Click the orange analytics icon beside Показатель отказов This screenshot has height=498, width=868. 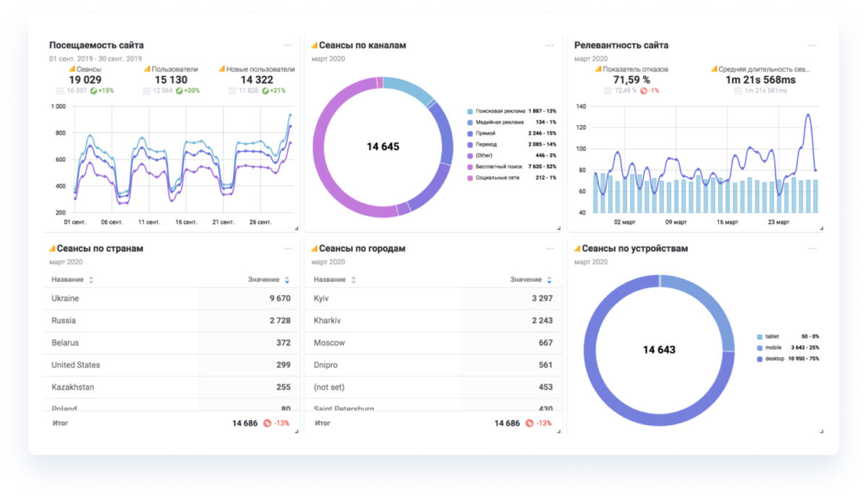pos(598,69)
